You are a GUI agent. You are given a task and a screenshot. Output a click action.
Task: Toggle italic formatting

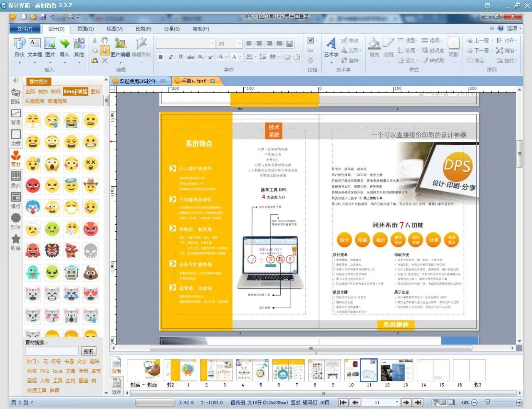click(x=171, y=57)
